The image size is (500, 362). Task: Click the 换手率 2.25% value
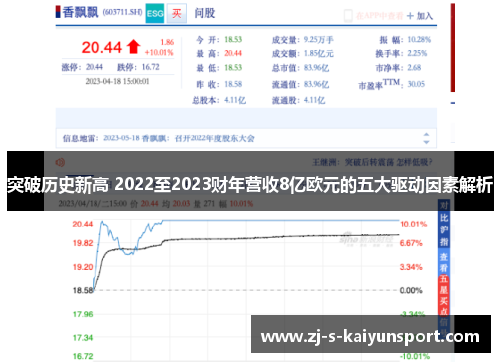tap(417, 53)
